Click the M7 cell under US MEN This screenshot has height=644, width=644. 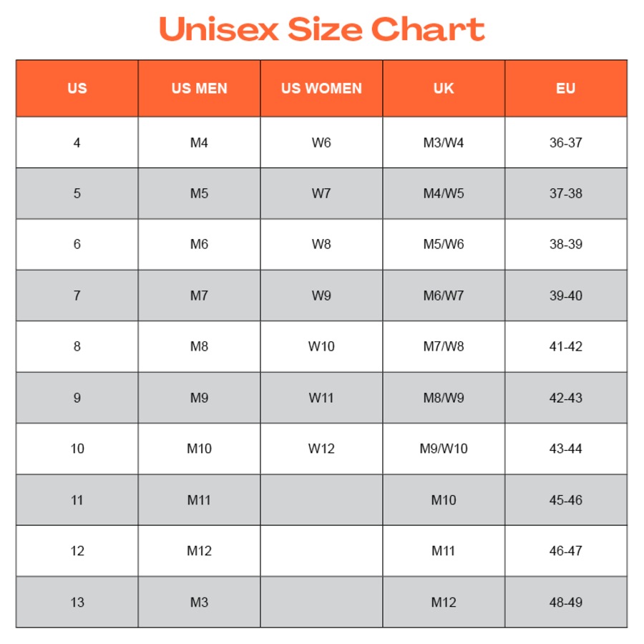(199, 296)
